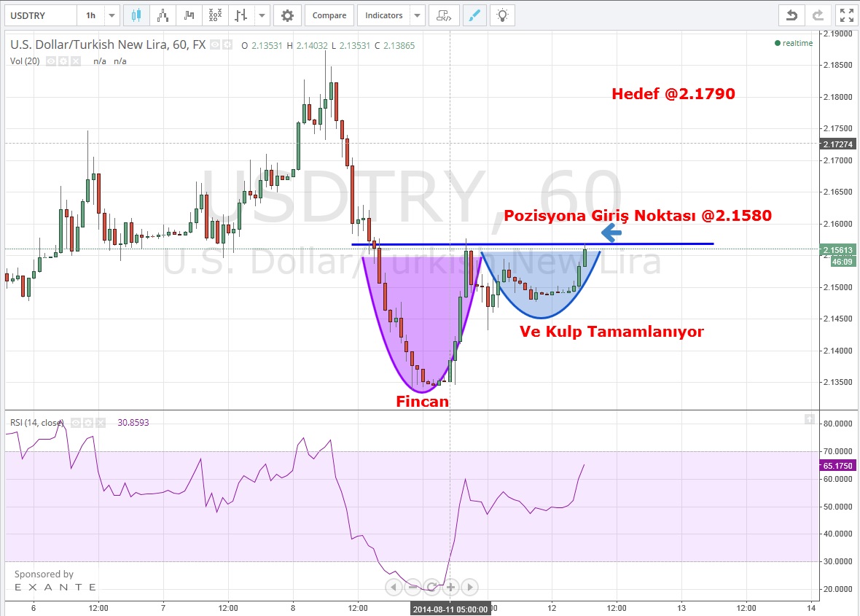Select the Point & Figure chart style
Image resolution: width=860 pixels, height=616 pixels.
(x=214, y=15)
